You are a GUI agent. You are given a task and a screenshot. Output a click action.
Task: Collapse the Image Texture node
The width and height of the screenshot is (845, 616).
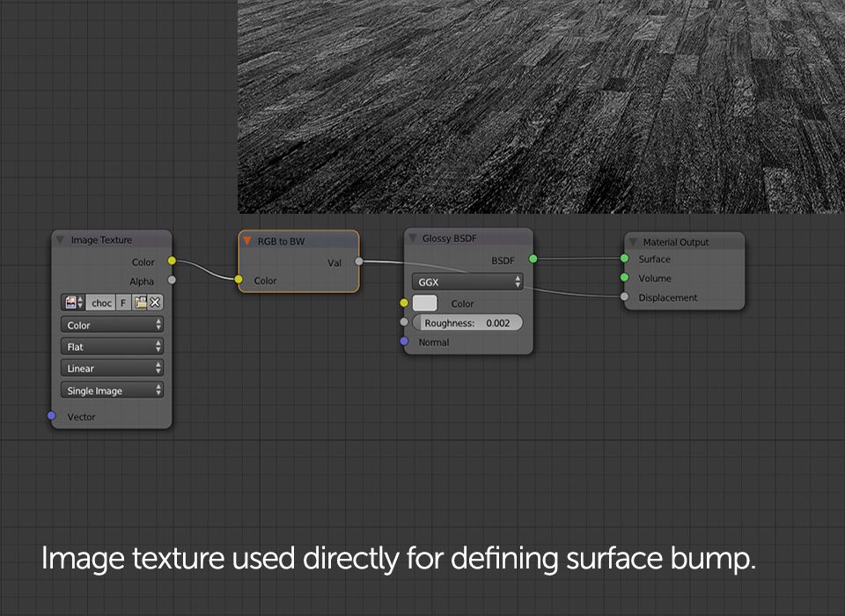point(60,240)
